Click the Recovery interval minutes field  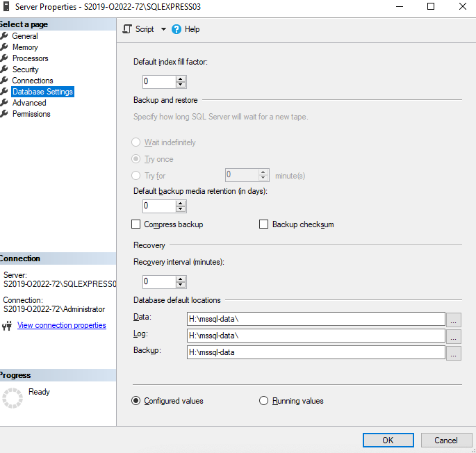point(159,282)
